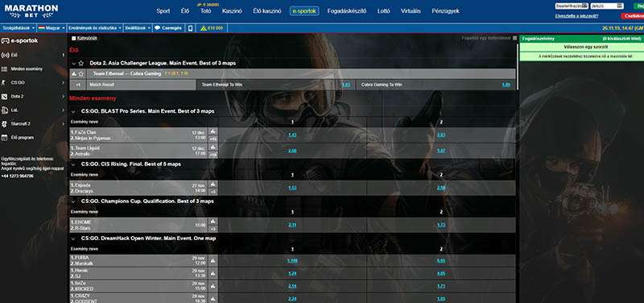Open the mobile version phone icon

190,28
